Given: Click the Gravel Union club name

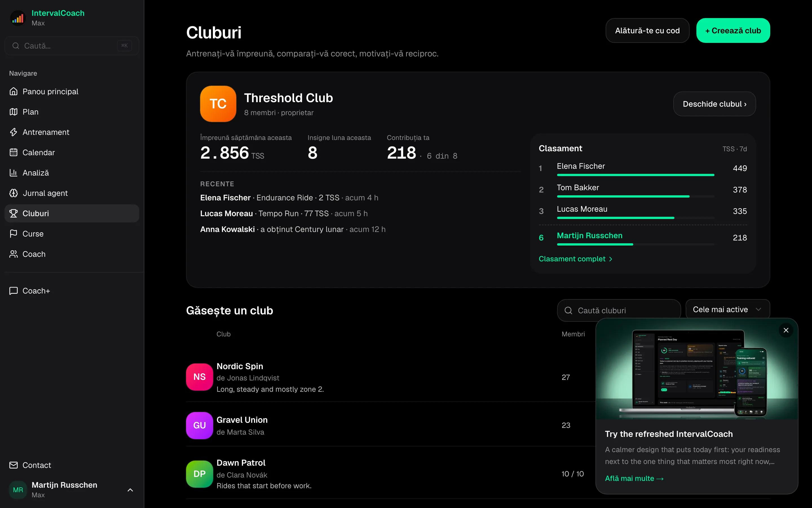Looking at the screenshot, I should click(x=242, y=420).
